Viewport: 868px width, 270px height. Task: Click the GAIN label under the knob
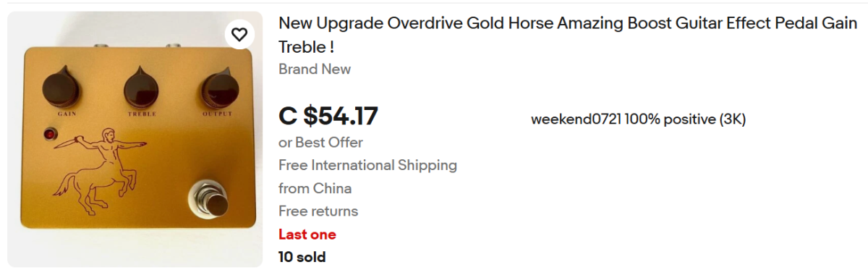tap(63, 114)
